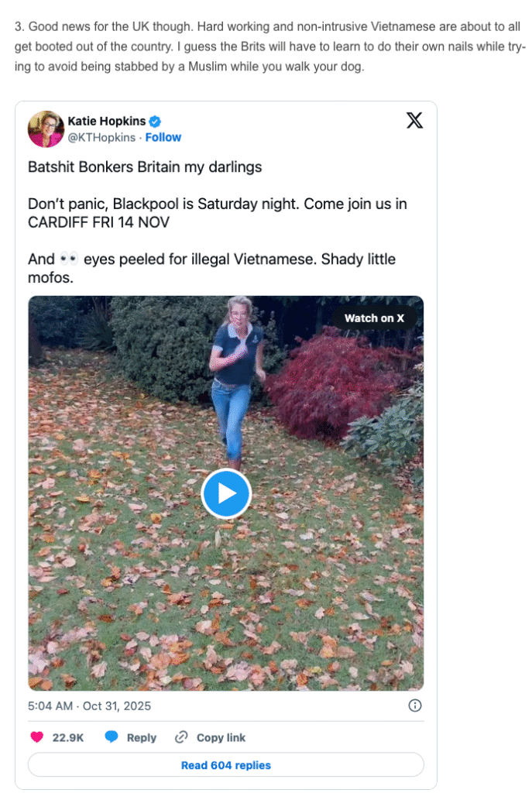Image resolution: width=532 pixels, height=793 pixels.
Task: Open the 5:04 AM Oct 31, 2025 timestamp
Action: (x=90, y=705)
